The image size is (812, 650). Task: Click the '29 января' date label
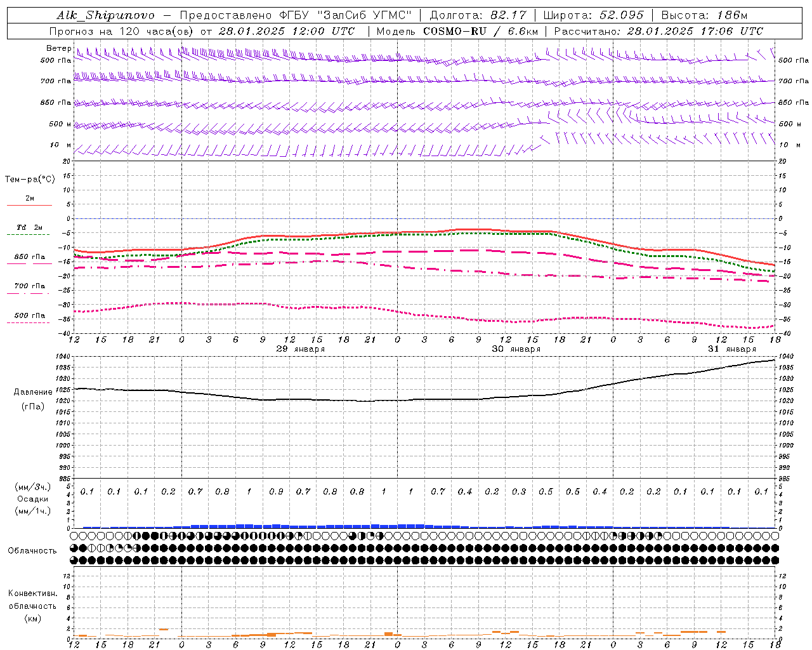pos(301,349)
